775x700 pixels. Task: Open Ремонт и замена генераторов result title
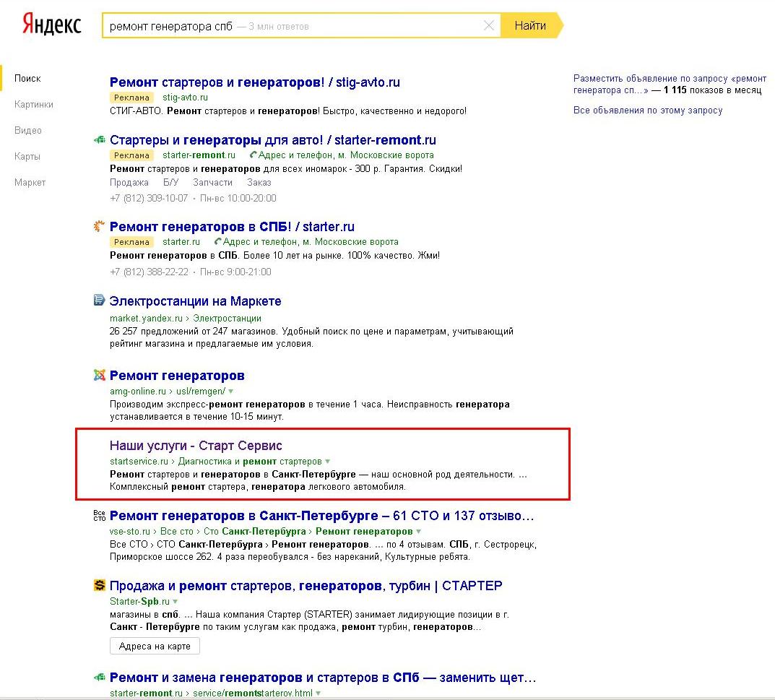click(x=323, y=678)
